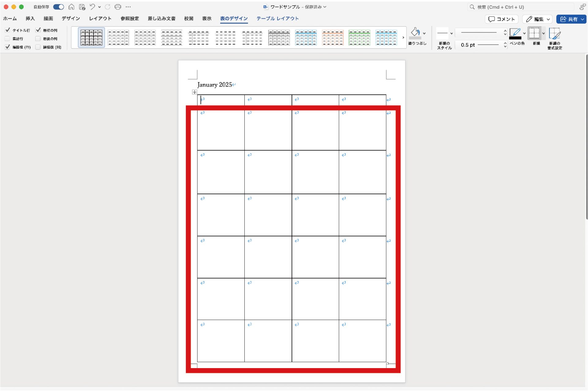
Task: Uncheck the タイトル行 checkbox
Action: 8,30
